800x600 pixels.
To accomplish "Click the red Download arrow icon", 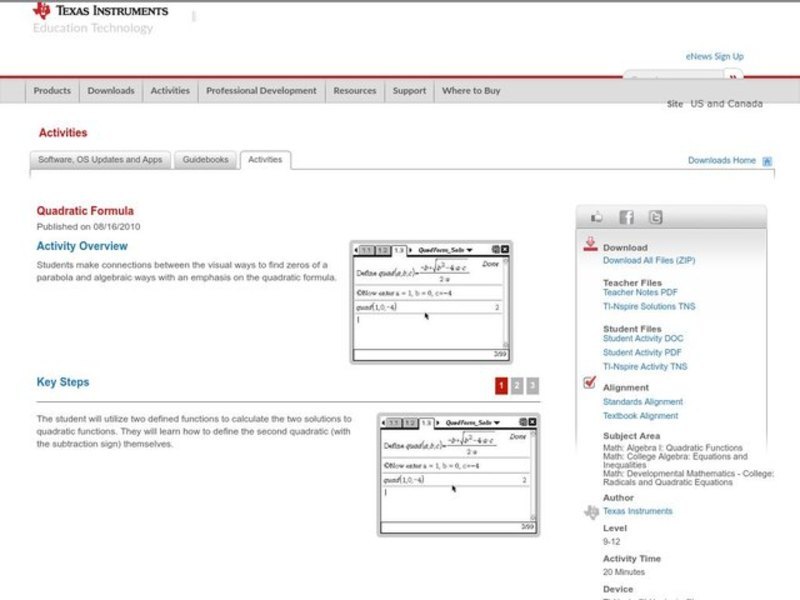I will (590, 245).
